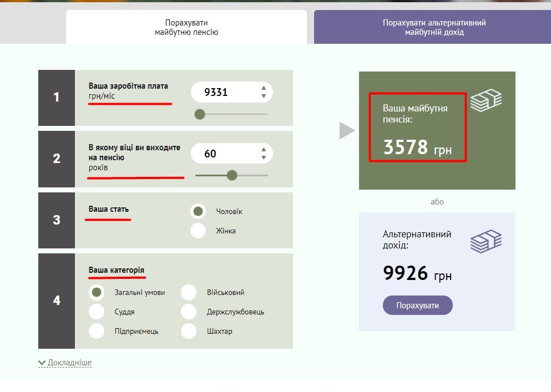Click the salary slider handle
The height and width of the screenshot is (392, 551).
[200, 114]
